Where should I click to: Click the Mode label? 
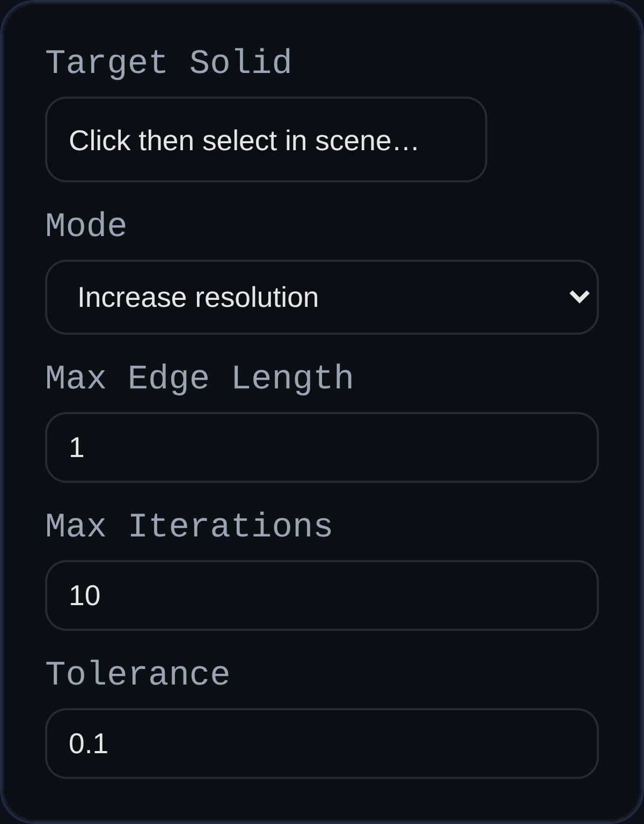click(x=86, y=225)
